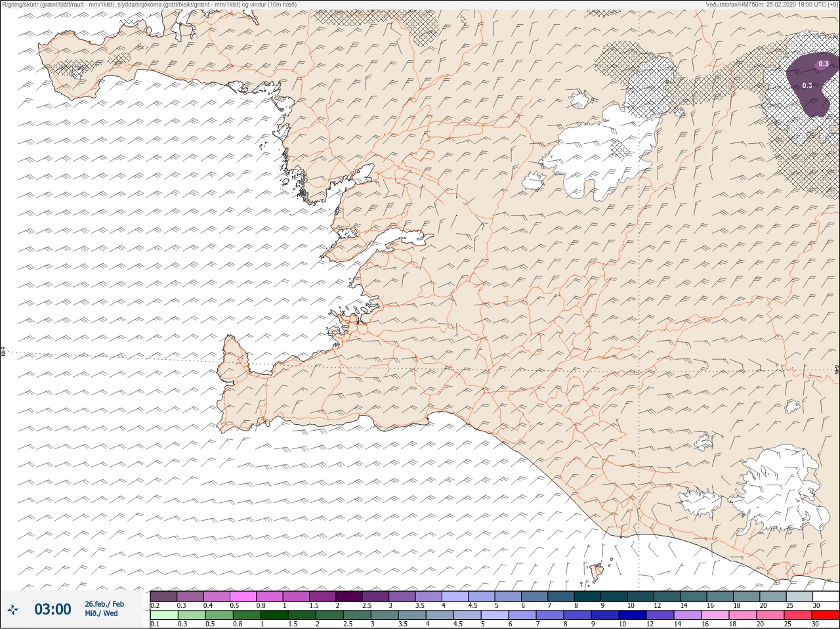Viewport: 840px width, 629px height.
Task: Select upper legend swatch for 7
Action: click(561, 596)
